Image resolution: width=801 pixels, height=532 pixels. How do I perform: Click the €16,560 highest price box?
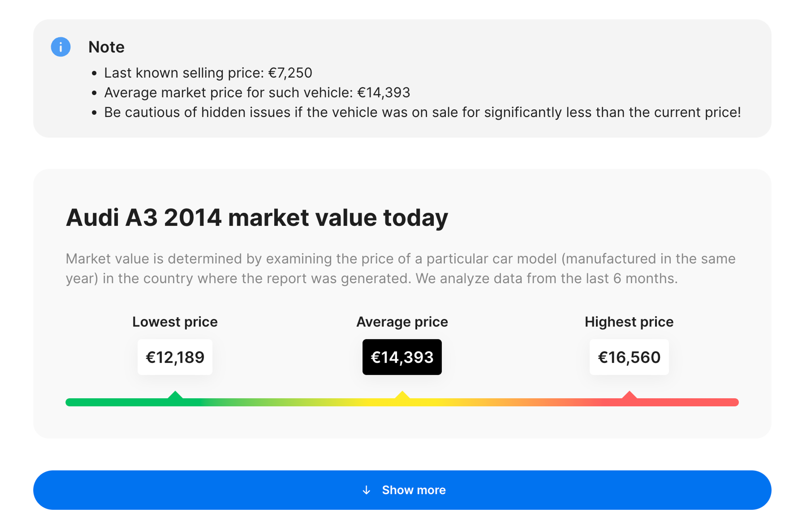coord(629,357)
